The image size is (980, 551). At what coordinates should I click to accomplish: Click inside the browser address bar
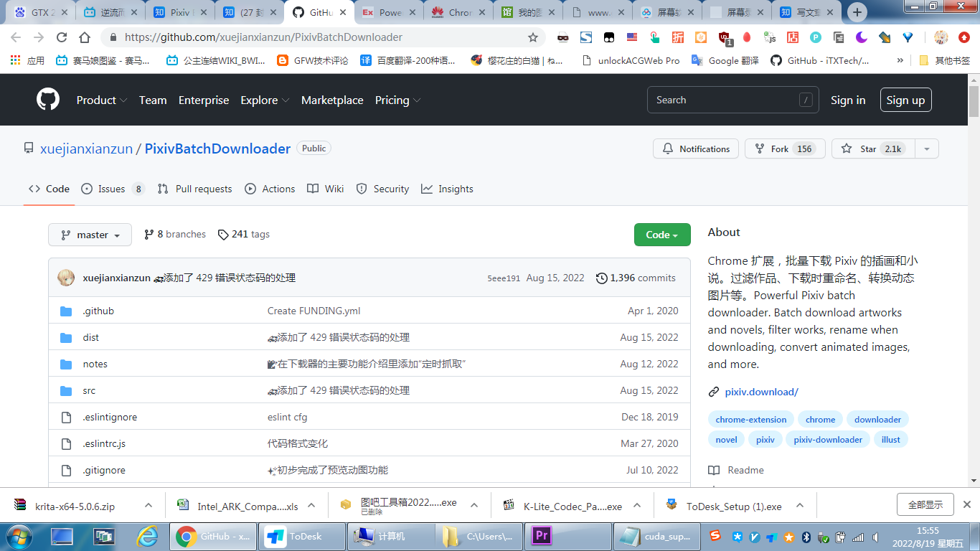287,37
